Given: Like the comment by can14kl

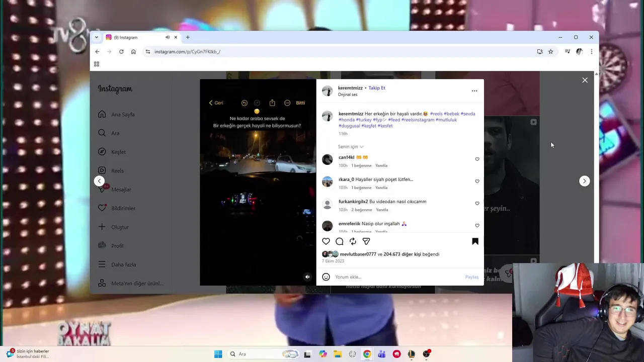Looking at the screenshot, I should click(x=477, y=159).
